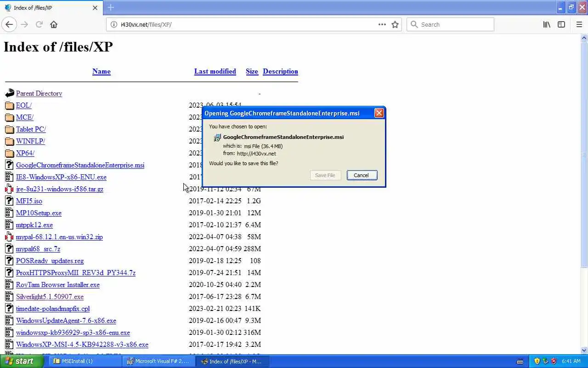Download MFI5.iso file
The height and width of the screenshot is (368, 588).
[29, 201]
